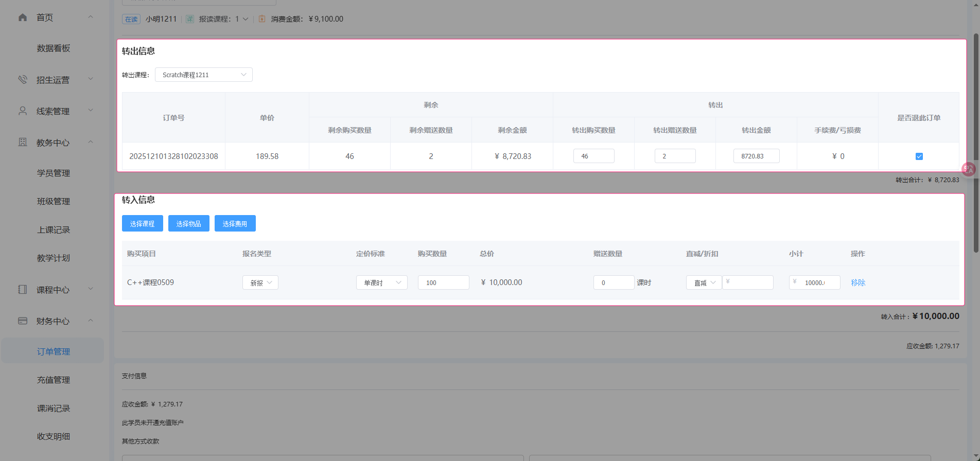Open the 新报 enrollment type dropdown
The height and width of the screenshot is (461, 980).
[x=260, y=282]
